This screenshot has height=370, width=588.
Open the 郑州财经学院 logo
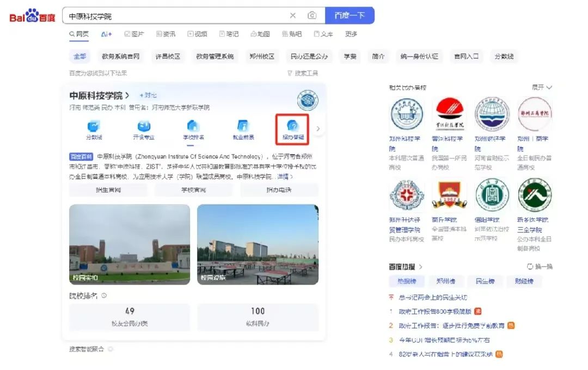492,114
